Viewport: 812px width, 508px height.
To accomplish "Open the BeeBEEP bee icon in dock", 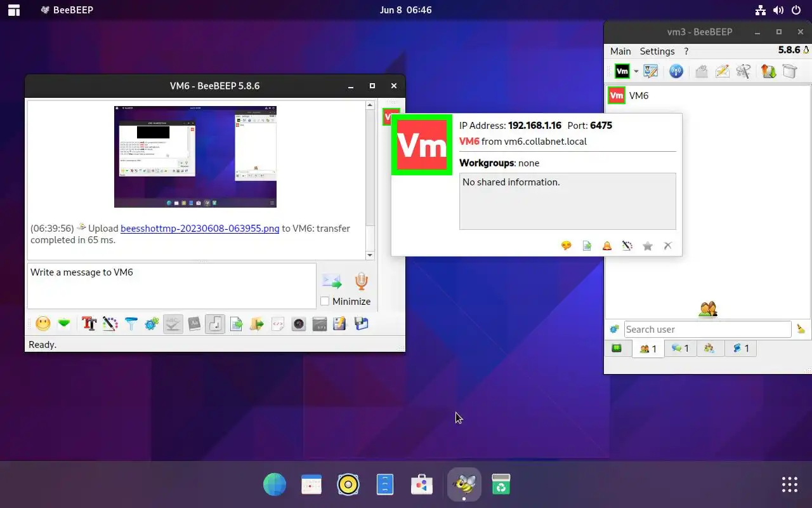I will pyautogui.click(x=464, y=485).
